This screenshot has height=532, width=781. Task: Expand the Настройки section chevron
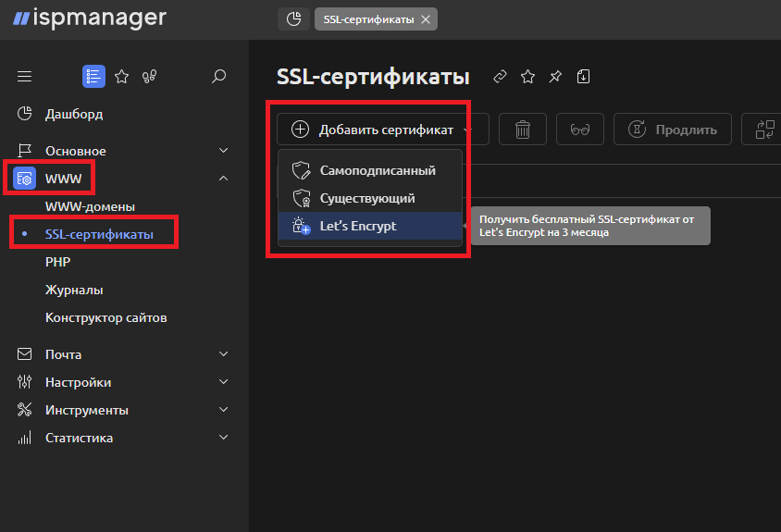coord(224,382)
